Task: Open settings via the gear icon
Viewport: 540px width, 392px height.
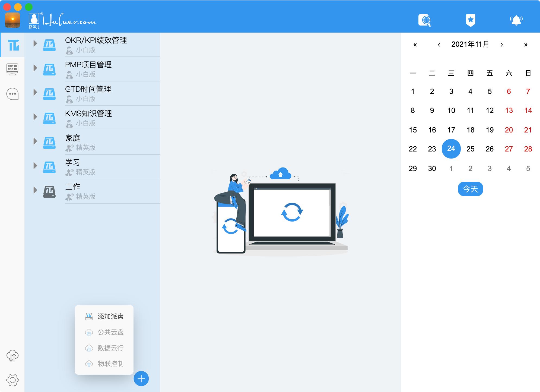Action: click(12, 380)
